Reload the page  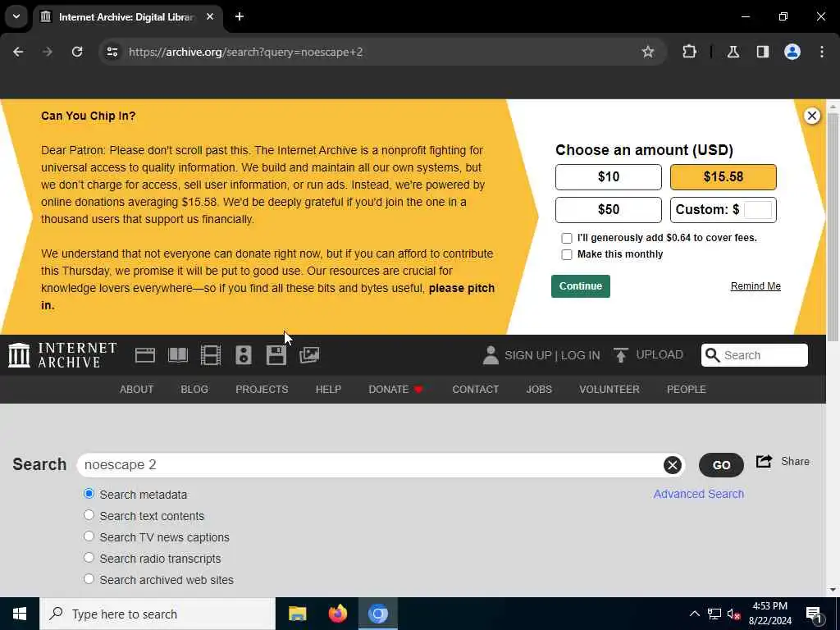coord(77,52)
